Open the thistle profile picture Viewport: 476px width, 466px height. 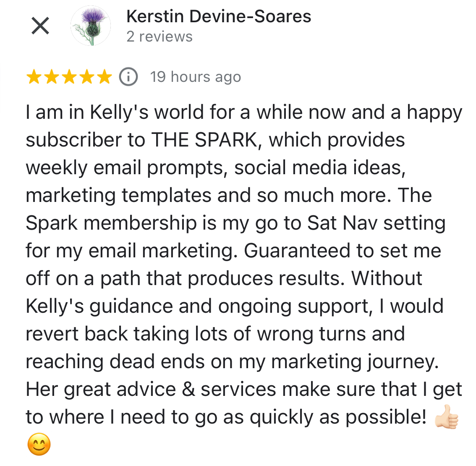coord(90,26)
